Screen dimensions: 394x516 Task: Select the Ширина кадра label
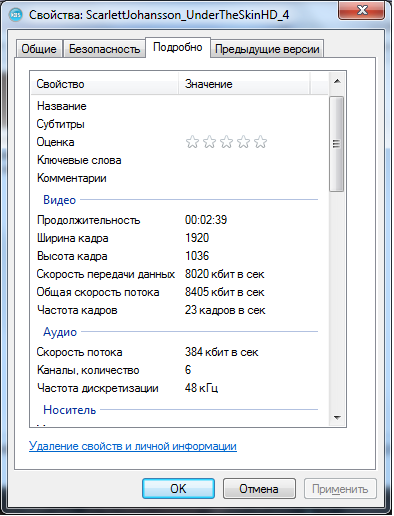coord(73,238)
